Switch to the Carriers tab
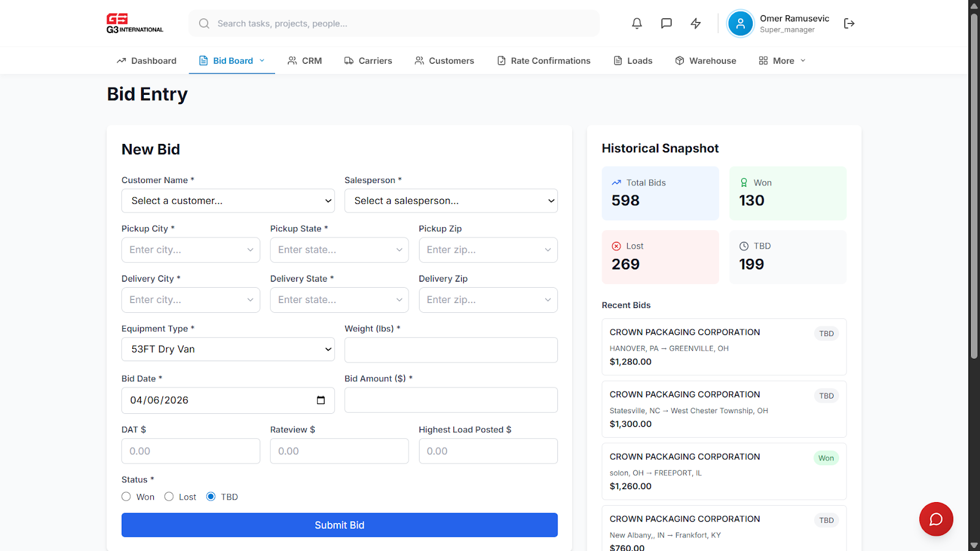 tap(368, 61)
